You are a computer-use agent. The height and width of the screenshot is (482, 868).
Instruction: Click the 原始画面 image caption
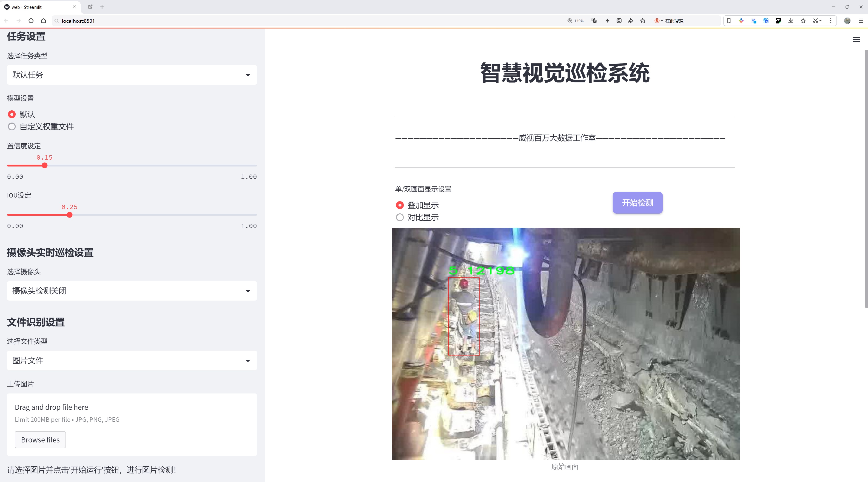565,467
